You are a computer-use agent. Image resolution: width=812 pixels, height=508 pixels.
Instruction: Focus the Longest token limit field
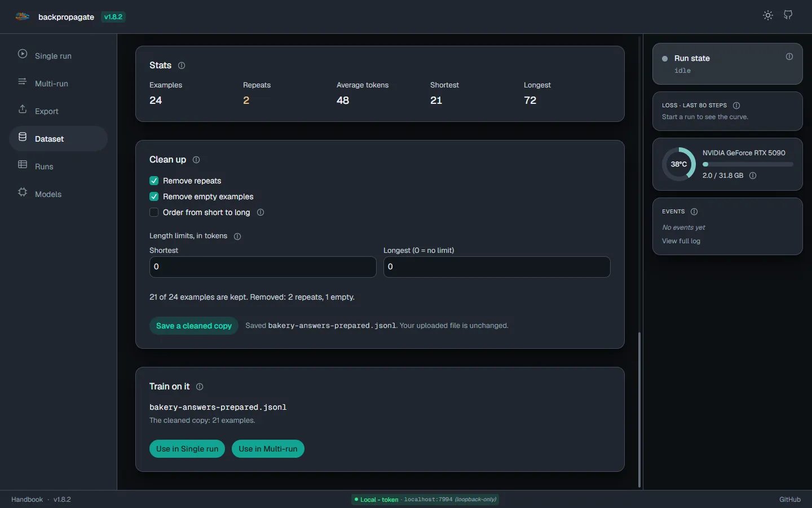click(497, 267)
